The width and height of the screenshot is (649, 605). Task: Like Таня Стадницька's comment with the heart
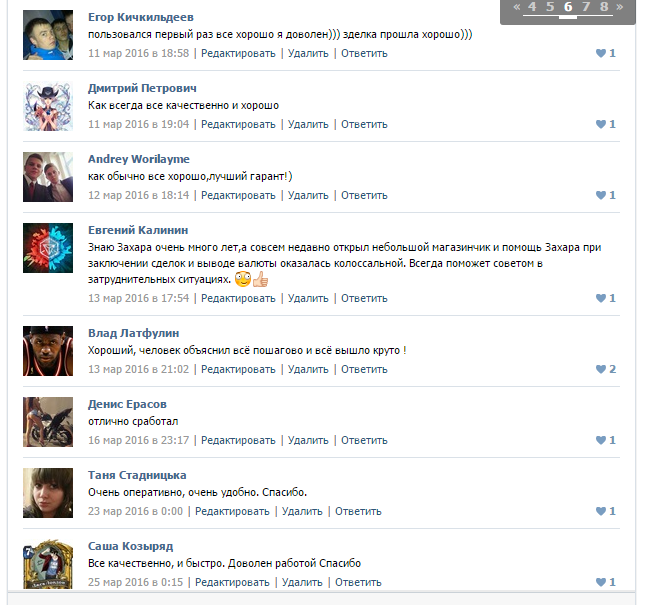point(601,511)
